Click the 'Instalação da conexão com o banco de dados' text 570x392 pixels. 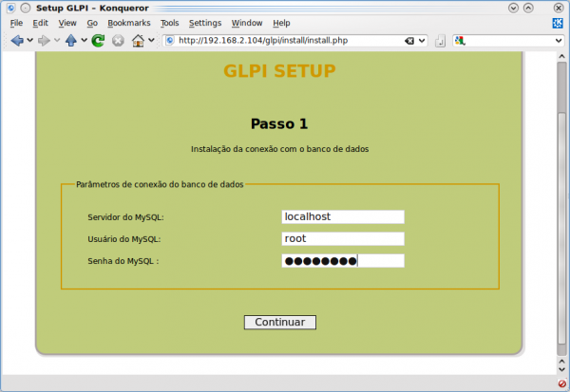[280, 149]
